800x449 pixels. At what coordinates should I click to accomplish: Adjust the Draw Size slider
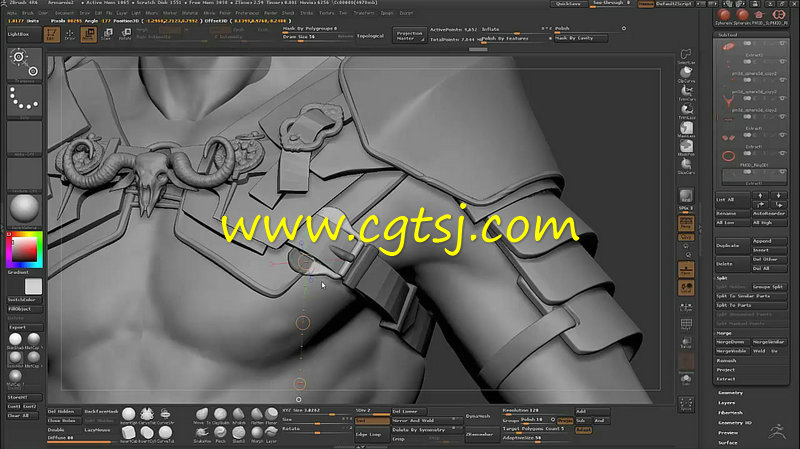point(318,37)
